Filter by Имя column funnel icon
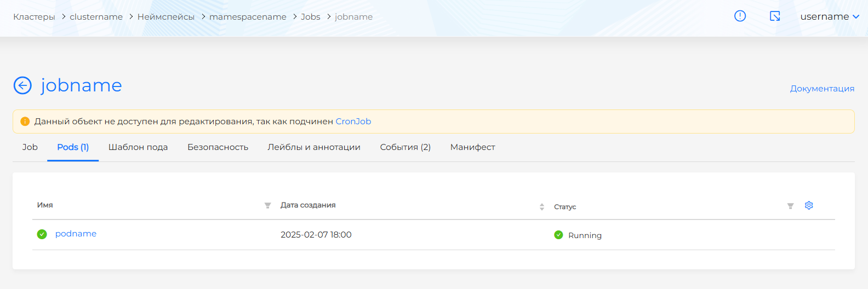The image size is (868, 289). coord(267,206)
